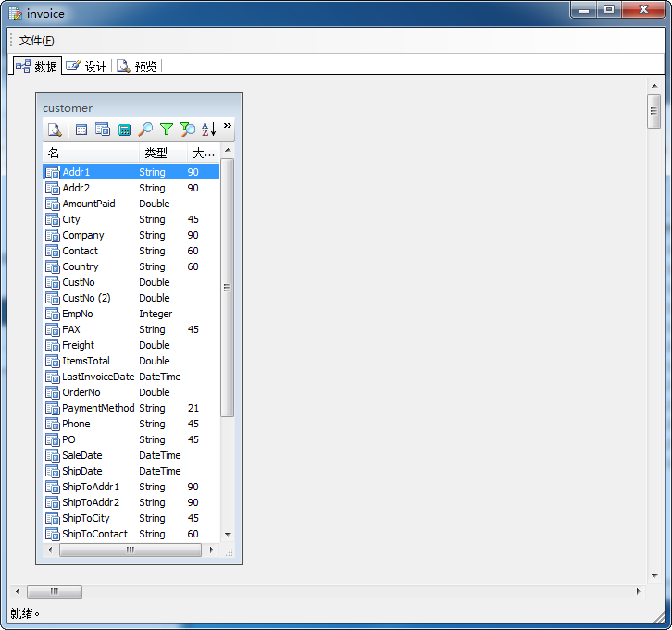Click main window scroll right arrow
Screen dimensions: 672x630
[x=639, y=591]
